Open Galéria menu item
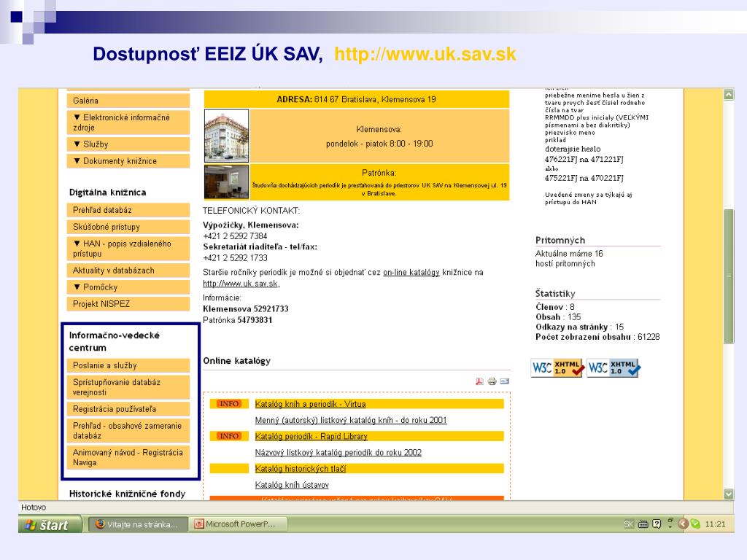Screen dimensions: 747x560 [x=128, y=101]
